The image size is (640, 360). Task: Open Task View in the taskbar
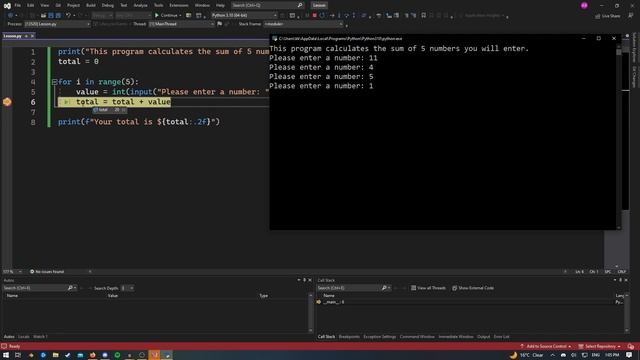click(18, 355)
